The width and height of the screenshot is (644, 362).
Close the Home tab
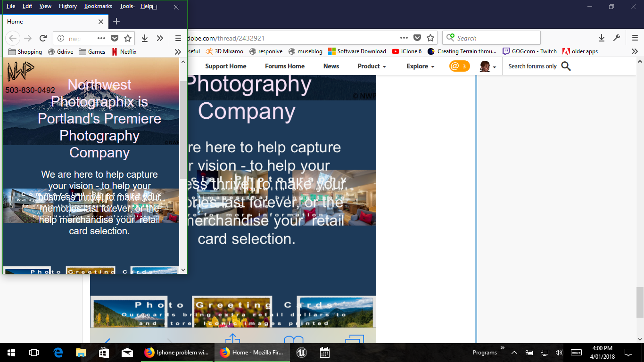click(x=101, y=21)
